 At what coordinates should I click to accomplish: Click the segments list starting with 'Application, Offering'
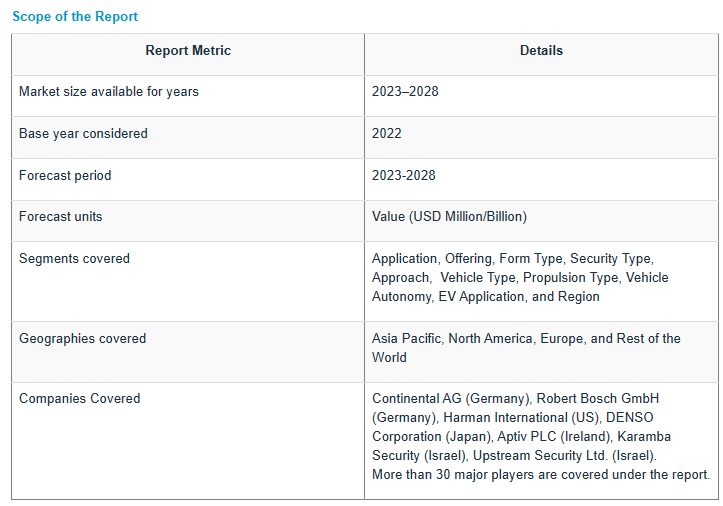519,277
